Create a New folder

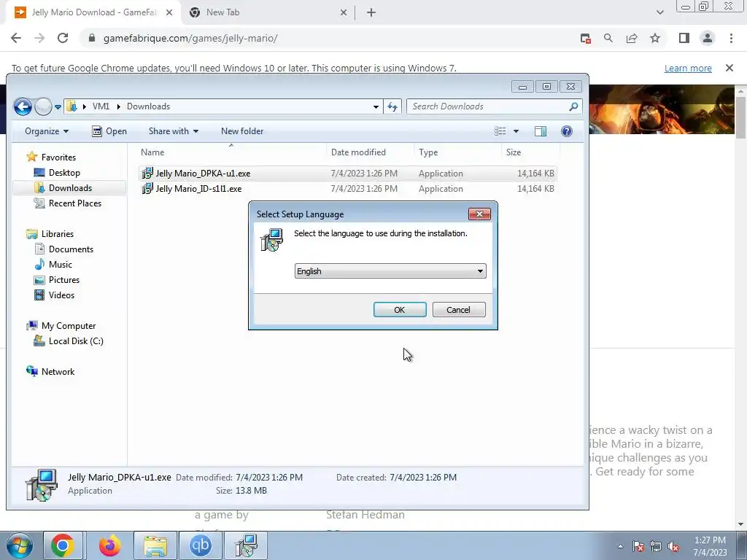click(242, 131)
